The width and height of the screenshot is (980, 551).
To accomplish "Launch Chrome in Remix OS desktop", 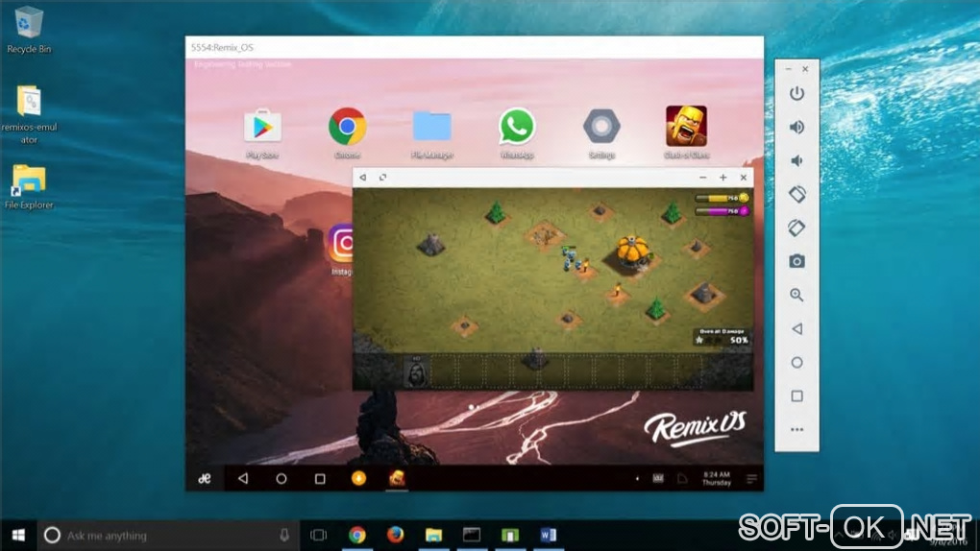I will [x=347, y=127].
